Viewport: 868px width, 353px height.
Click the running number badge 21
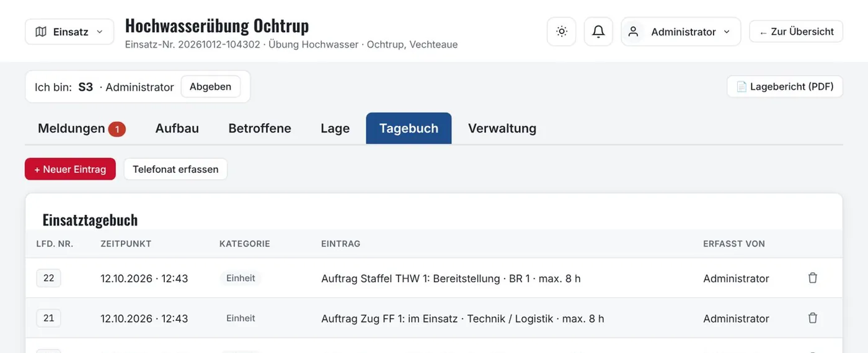[x=48, y=318]
